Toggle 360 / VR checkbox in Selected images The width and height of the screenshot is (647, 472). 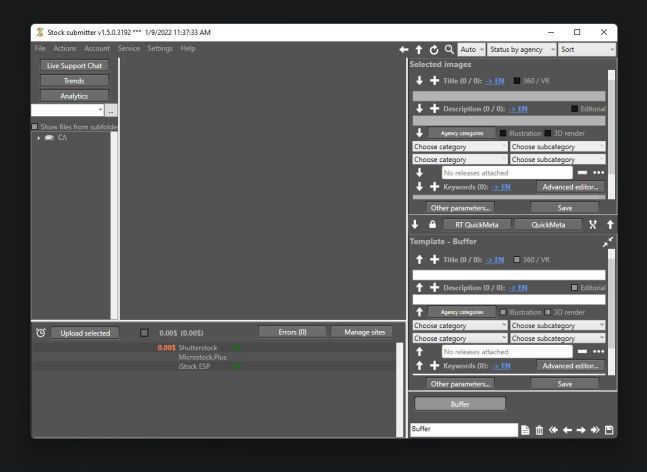517,81
